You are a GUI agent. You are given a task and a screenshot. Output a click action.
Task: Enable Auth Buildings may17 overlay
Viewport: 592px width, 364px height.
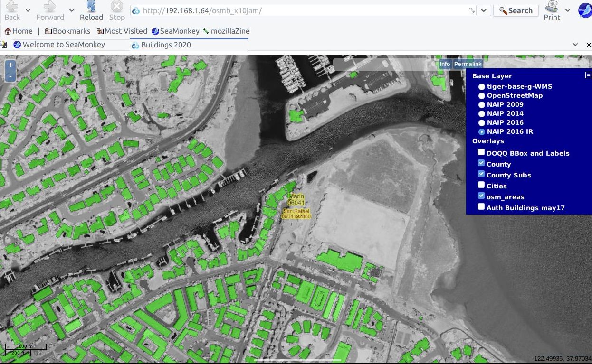pyautogui.click(x=481, y=207)
